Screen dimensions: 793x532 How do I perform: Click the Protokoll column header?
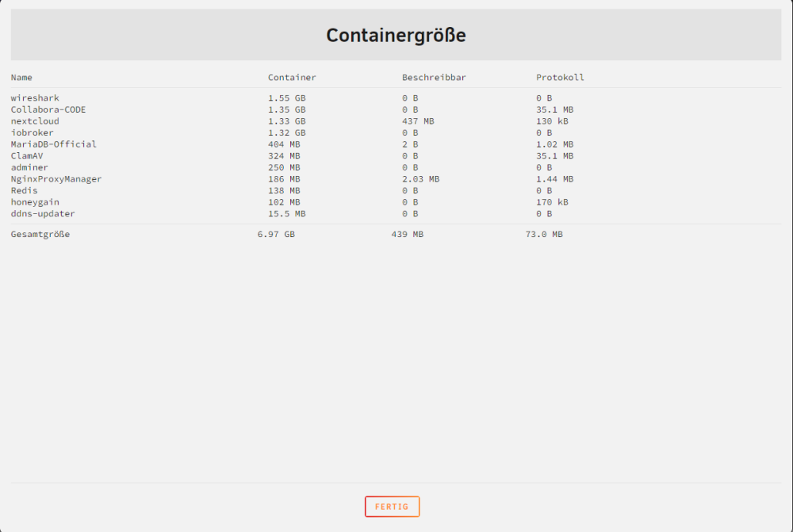click(560, 78)
